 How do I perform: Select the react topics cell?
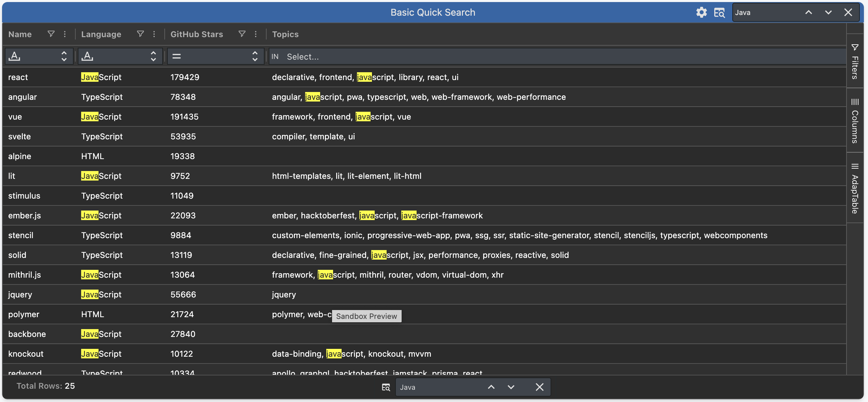point(556,77)
